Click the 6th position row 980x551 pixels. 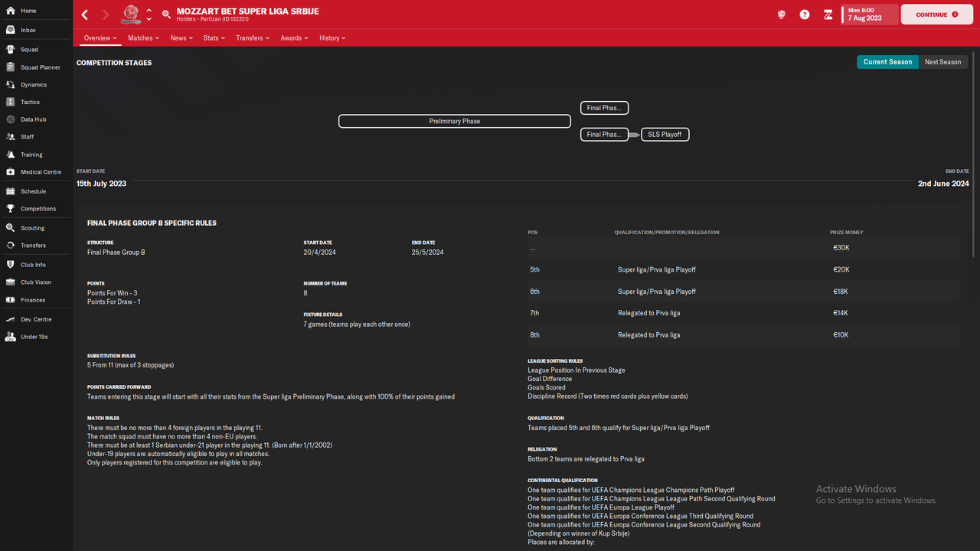[743, 292]
